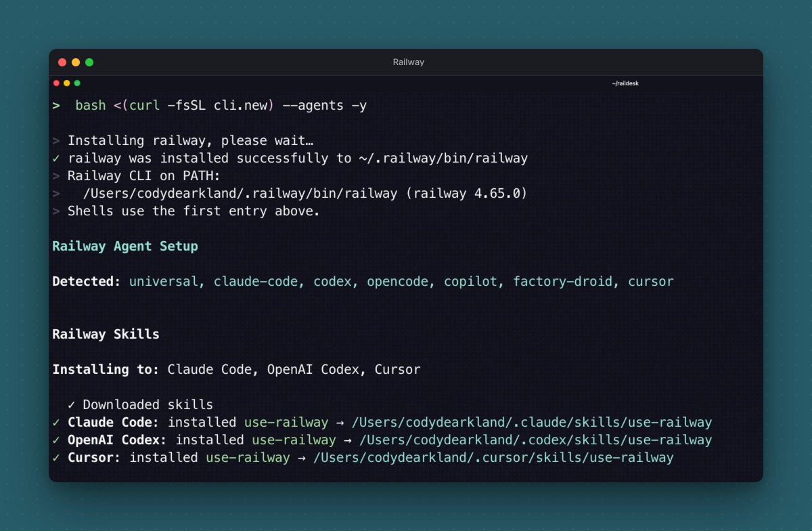Click the bold "Cursor:" label
The image size is (812, 531).
(95, 458)
